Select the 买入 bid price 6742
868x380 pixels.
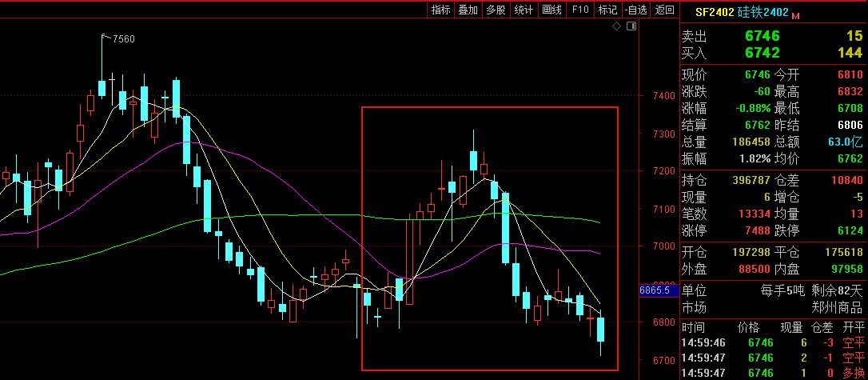(762, 53)
